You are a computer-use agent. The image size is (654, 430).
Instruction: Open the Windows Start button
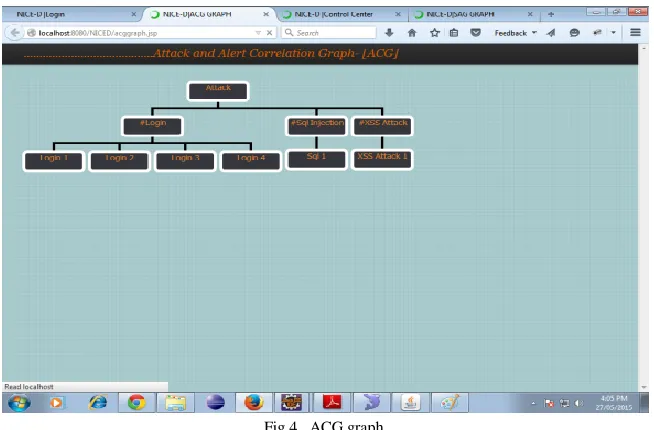click(x=19, y=402)
